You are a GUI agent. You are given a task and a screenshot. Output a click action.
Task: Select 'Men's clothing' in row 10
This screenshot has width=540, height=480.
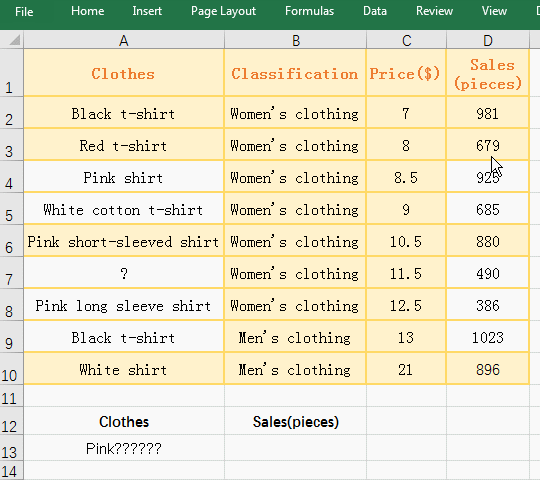[295, 369]
